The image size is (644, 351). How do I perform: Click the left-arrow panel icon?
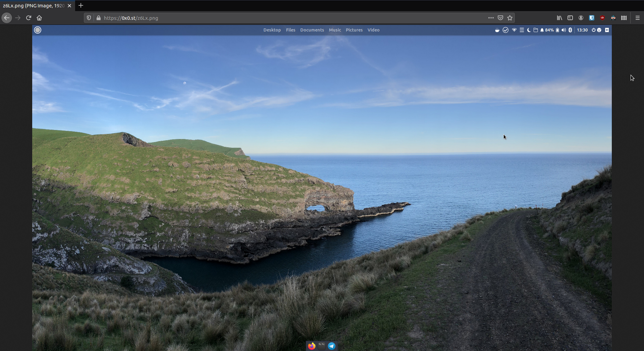point(607,30)
